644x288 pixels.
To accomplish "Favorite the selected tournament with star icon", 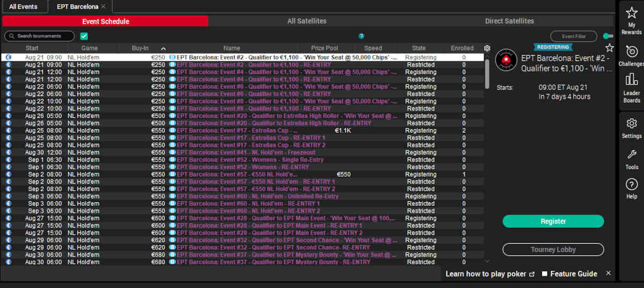I will pos(609,48).
